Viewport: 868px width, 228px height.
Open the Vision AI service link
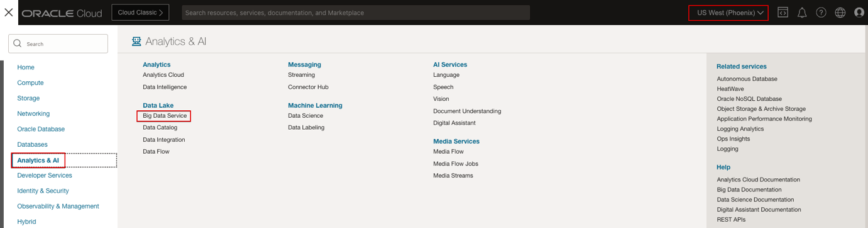(441, 99)
